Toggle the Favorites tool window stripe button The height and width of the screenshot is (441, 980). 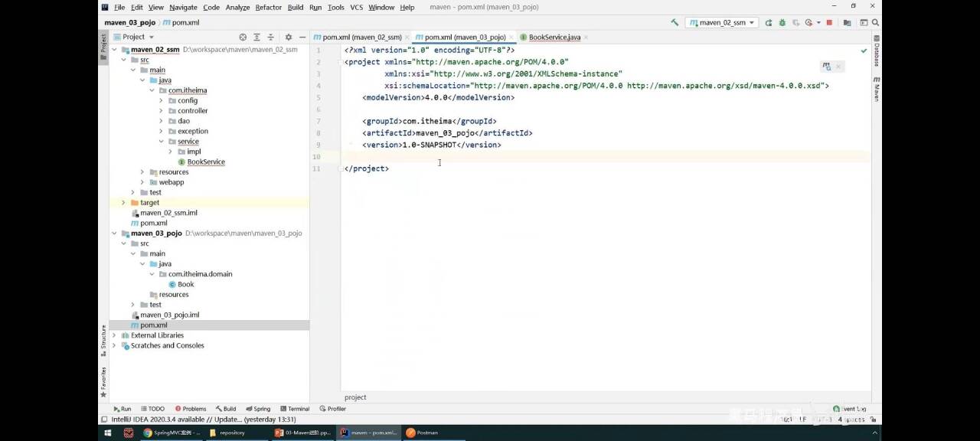point(103,381)
